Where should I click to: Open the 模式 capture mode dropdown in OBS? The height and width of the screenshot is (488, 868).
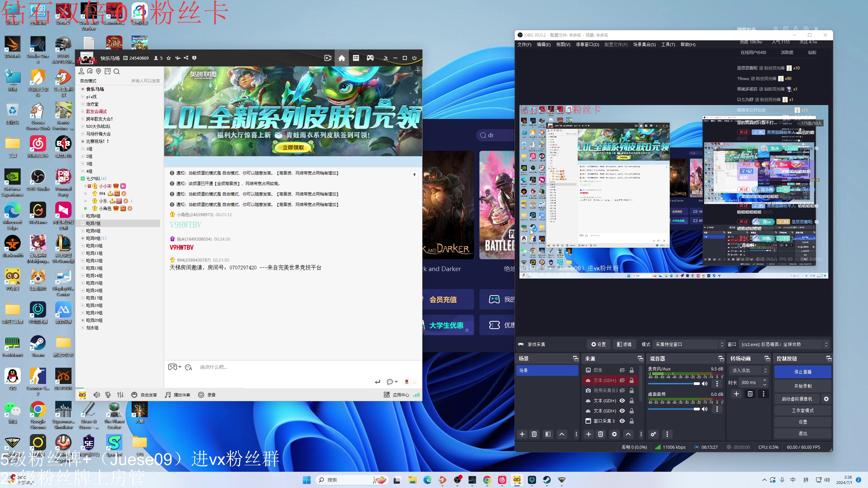689,344
